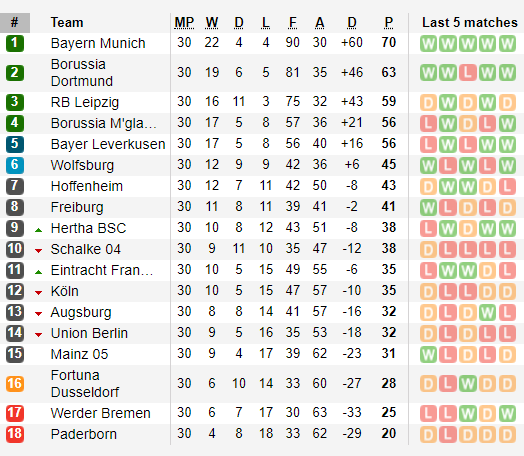Viewport: 524px width, 456px height.
Task: Click the orange position 16 badge
Action: coord(15,384)
